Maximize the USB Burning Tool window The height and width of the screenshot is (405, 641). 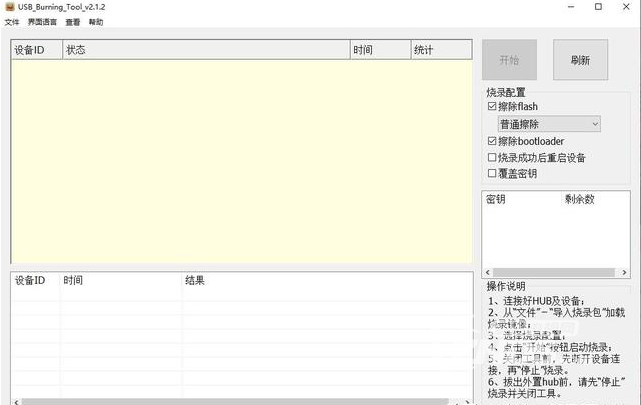pyautogui.click(x=598, y=7)
